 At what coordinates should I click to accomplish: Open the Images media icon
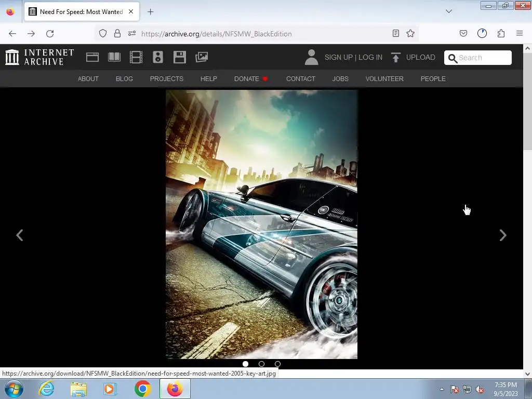[x=202, y=57]
